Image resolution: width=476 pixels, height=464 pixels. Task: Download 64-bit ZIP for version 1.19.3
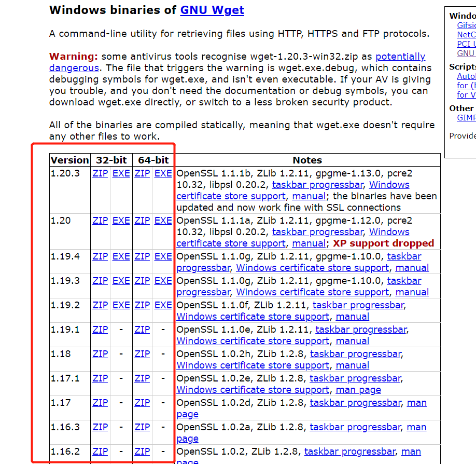(x=142, y=280)
